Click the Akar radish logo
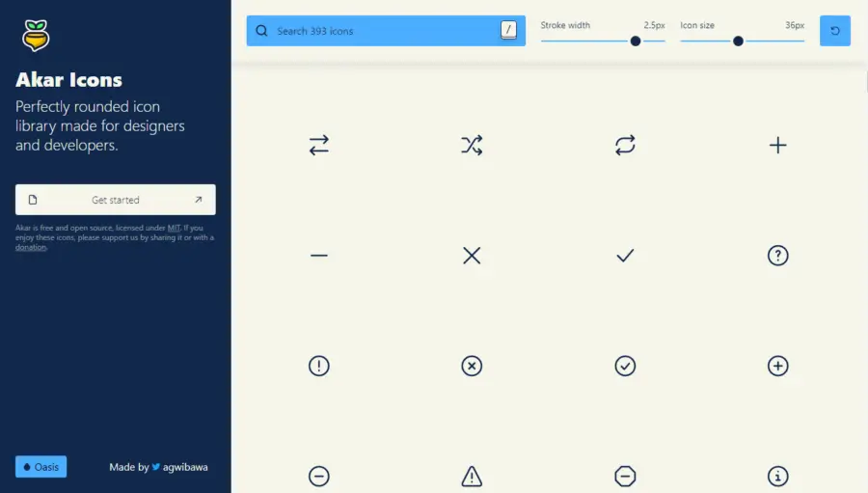 click(x=36, y=36)
